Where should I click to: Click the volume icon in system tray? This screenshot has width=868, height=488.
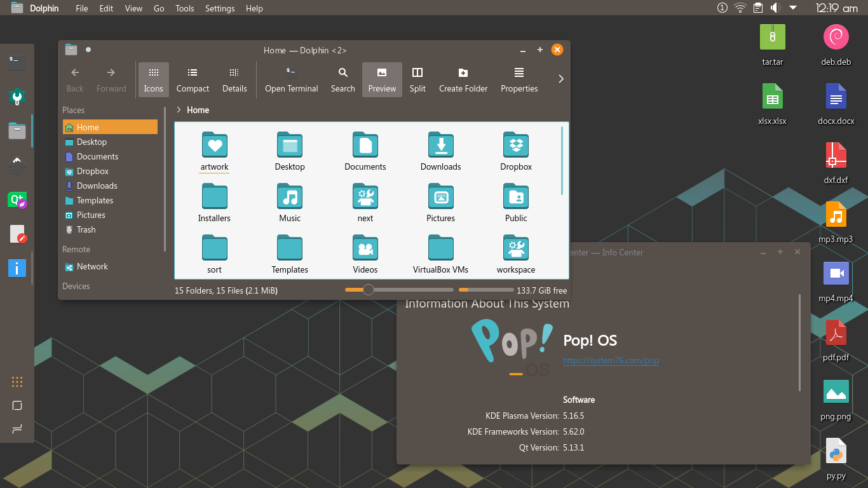[x=775, y=8]
